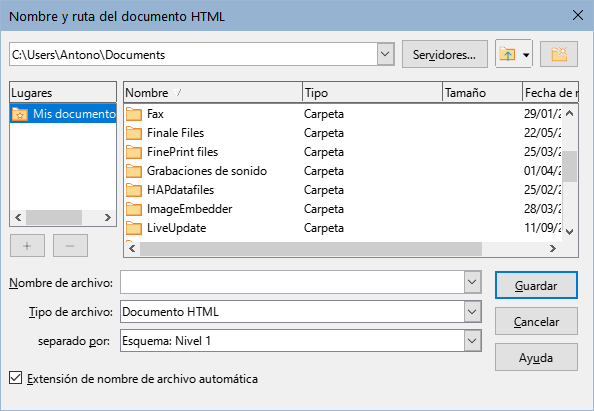
Task: Click the 'Esquema: Nivel 1' value
Action: coord(166,341)
